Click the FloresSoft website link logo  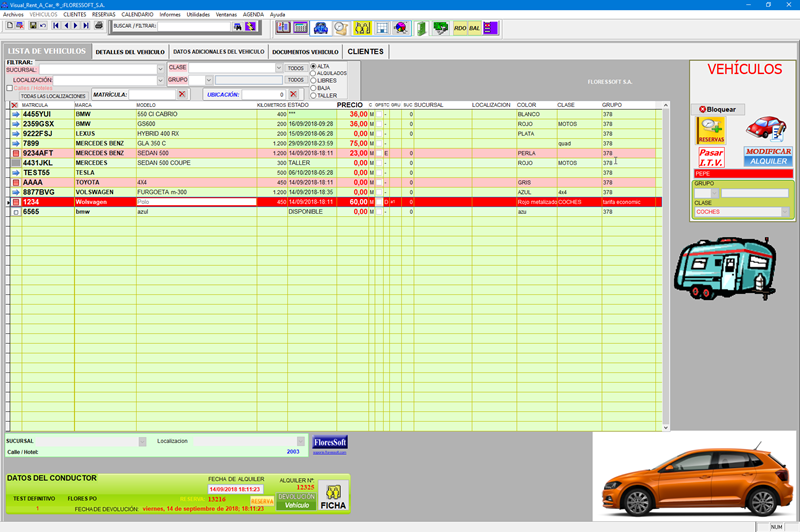coord(330,444)
